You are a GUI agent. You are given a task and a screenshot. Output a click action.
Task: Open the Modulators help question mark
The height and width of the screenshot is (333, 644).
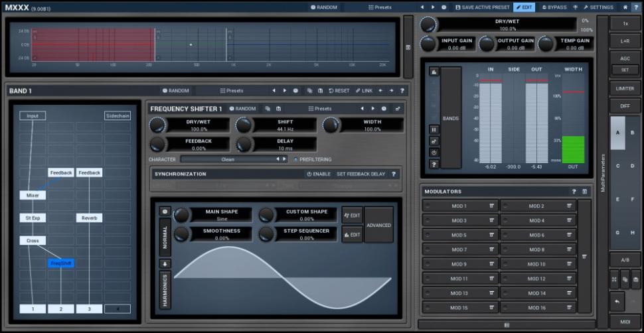click(x=574, y=192)
